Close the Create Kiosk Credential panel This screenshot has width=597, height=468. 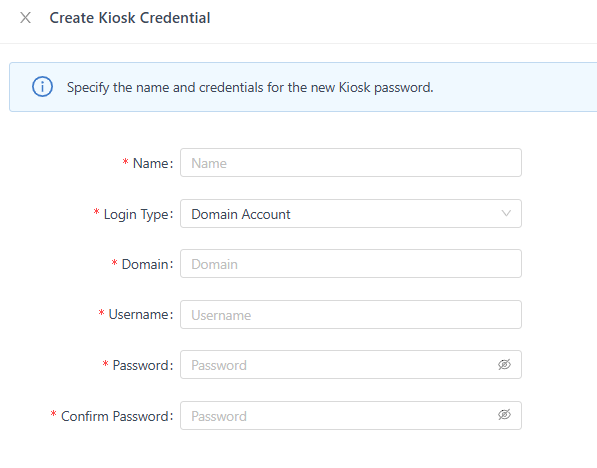tap(26, 18)
